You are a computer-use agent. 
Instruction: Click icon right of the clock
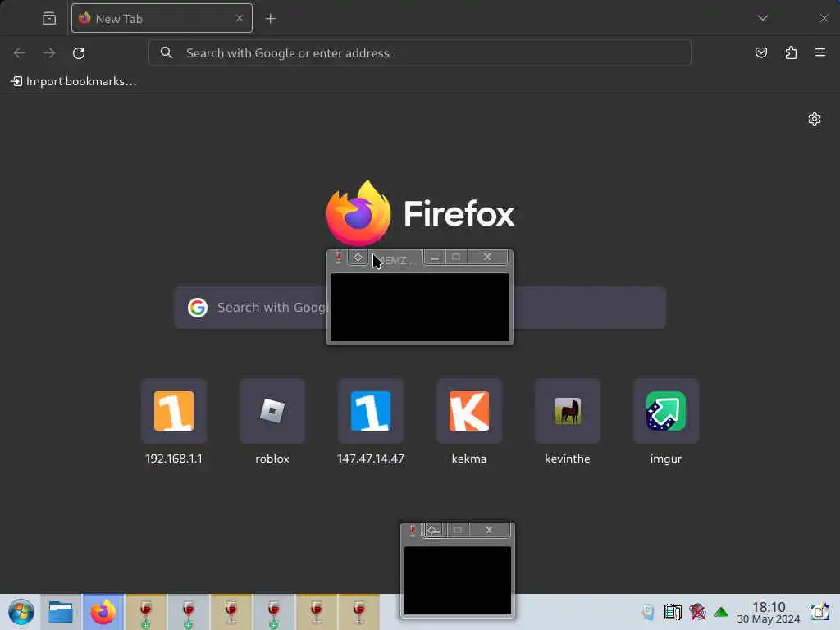tap(819, 612)
